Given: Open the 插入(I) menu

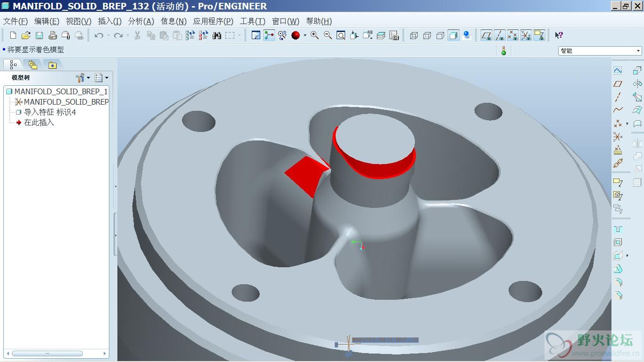Looking at the screenshot, I should tap(110, 21).
